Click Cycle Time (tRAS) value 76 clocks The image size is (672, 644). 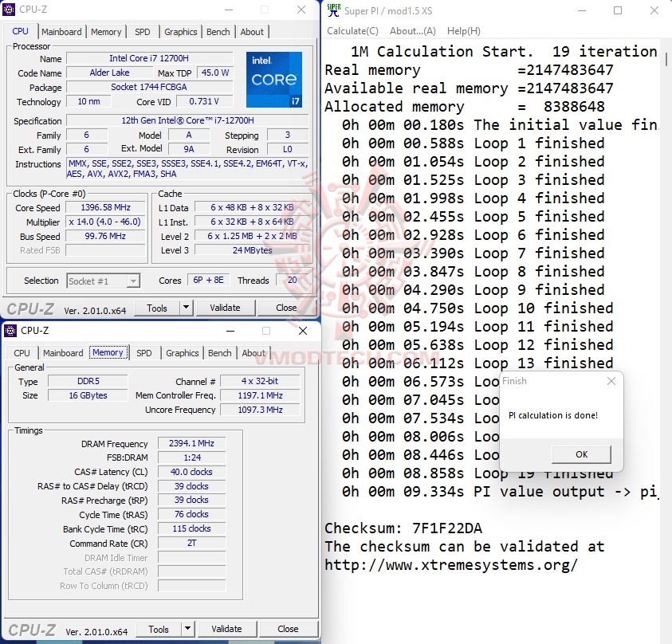point(191,514)
